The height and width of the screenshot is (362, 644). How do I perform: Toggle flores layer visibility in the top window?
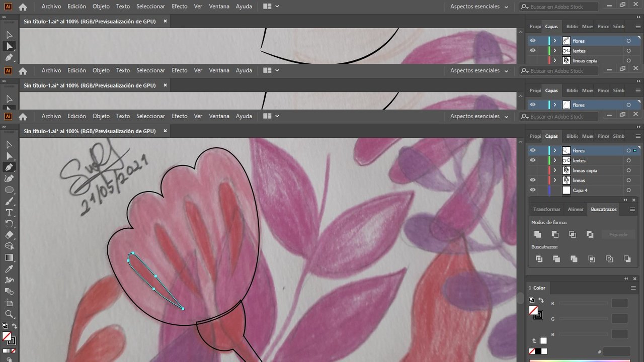pos(533,41)
